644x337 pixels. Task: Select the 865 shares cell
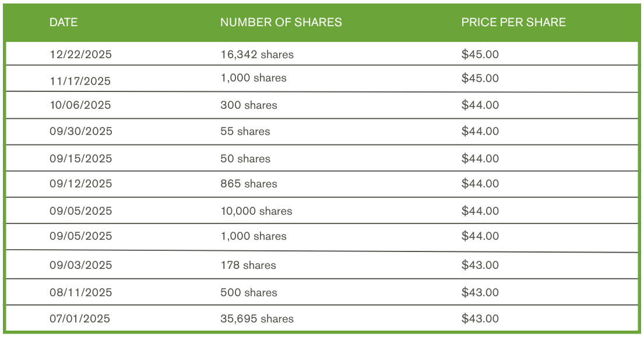pyautogui.click(x=249, y=184)
